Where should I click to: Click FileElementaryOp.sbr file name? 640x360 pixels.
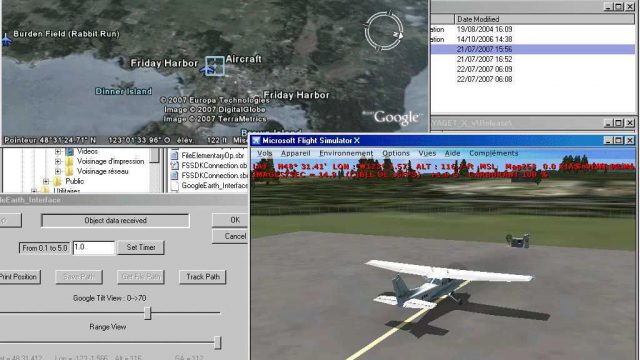pyautogui.click(x=213, y=156)
